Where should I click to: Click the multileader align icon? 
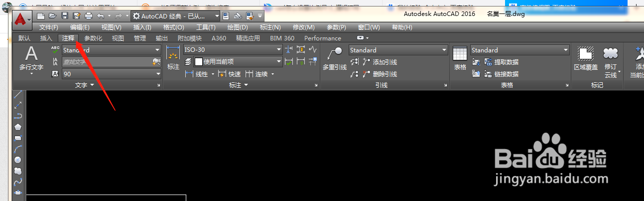click(x=355, y=62)
